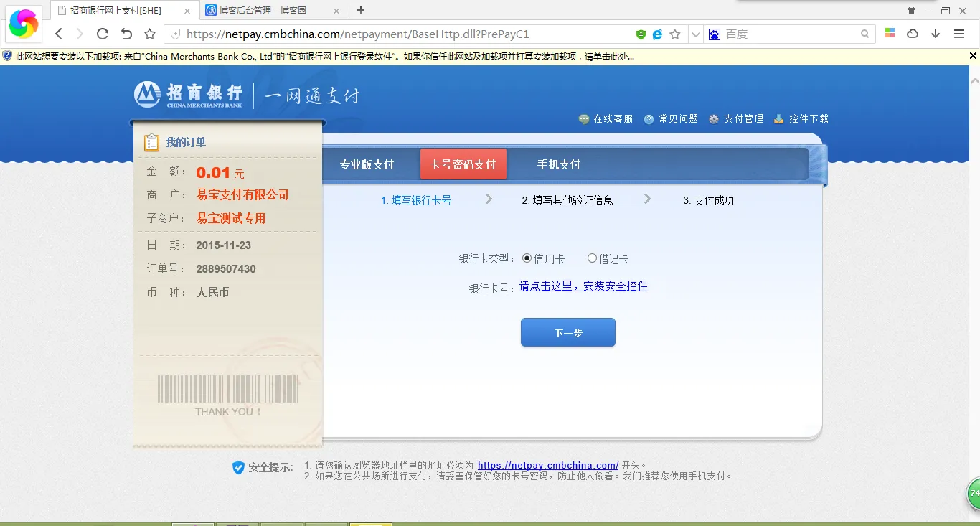Open the downloads arrow icon in toolbar

click(936, 34)
